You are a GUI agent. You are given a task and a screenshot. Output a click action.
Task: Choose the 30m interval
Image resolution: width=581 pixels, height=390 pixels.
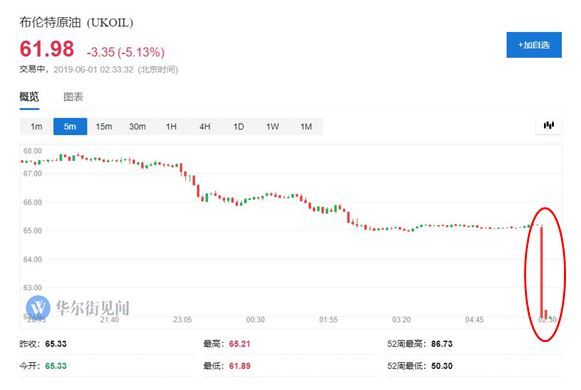point(137,127)
